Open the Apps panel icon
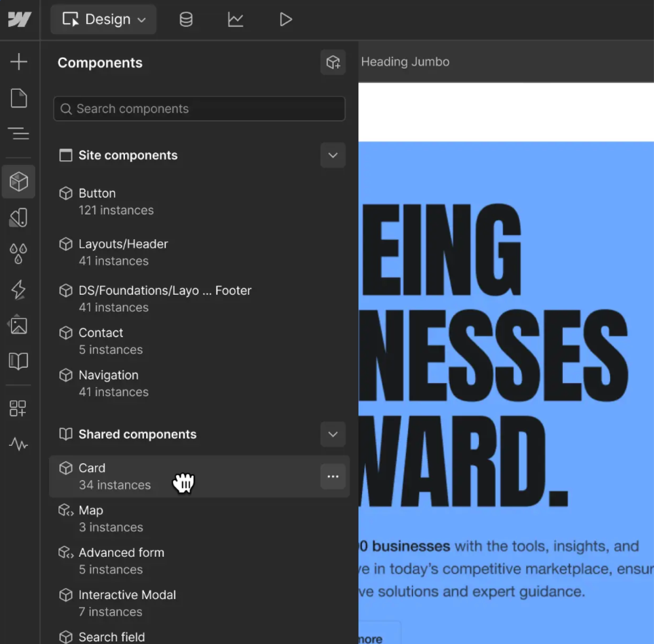This screenshot has height=644, width=654. [x=18, y=408]
